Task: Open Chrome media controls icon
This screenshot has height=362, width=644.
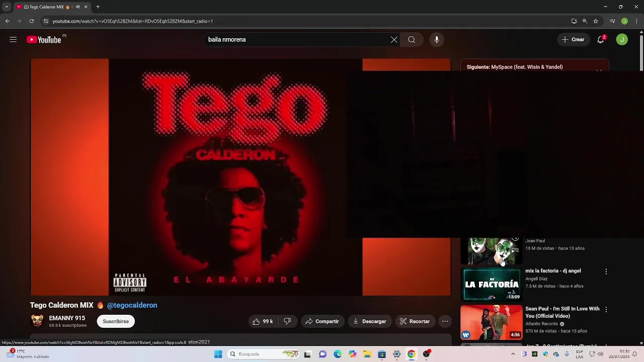Action: [612, 21]
